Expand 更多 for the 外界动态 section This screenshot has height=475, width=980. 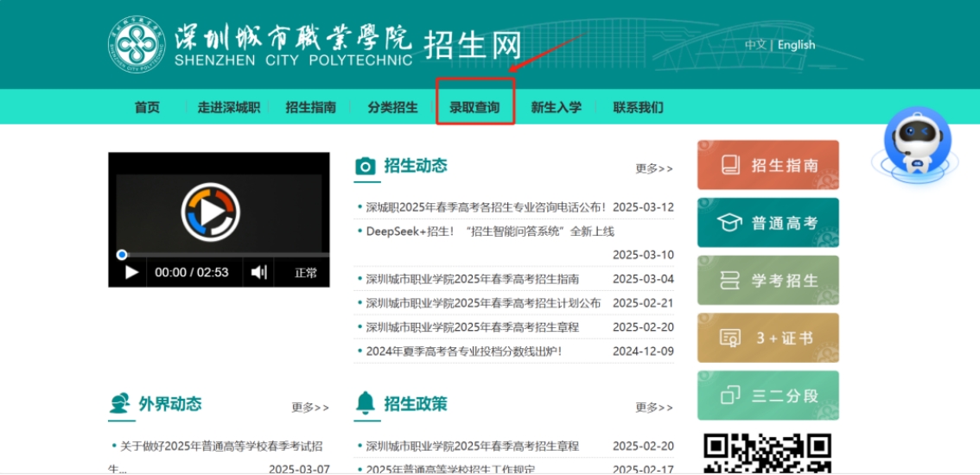point(309,408)
